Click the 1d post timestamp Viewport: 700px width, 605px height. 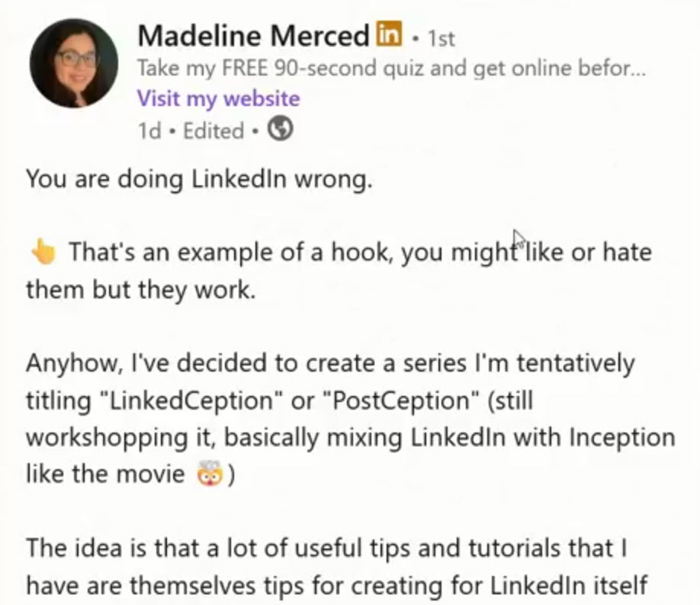tap(149, 131)
